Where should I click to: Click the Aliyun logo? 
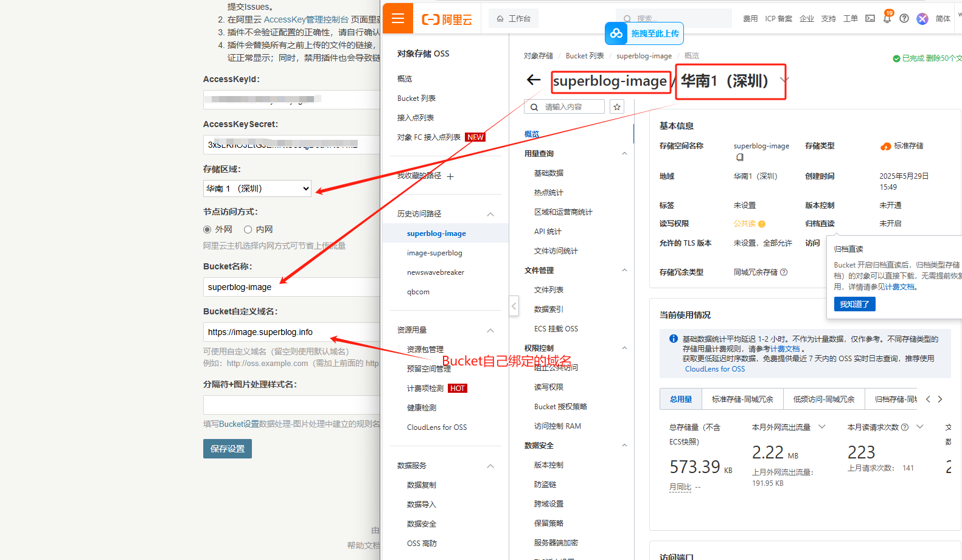pyautogui.click(x=447, y=19)
